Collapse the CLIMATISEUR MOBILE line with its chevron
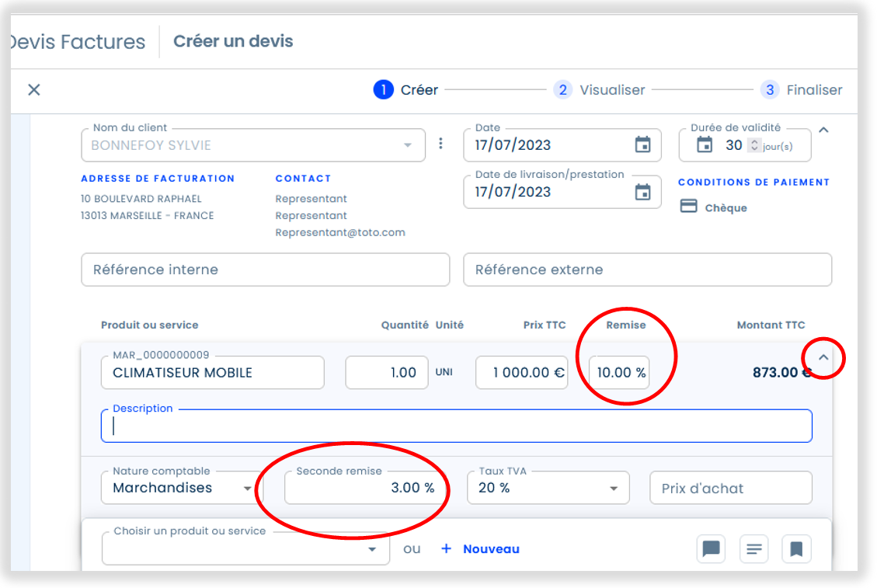The height and width of the screenshot is (588, 877). pos(823,358)
